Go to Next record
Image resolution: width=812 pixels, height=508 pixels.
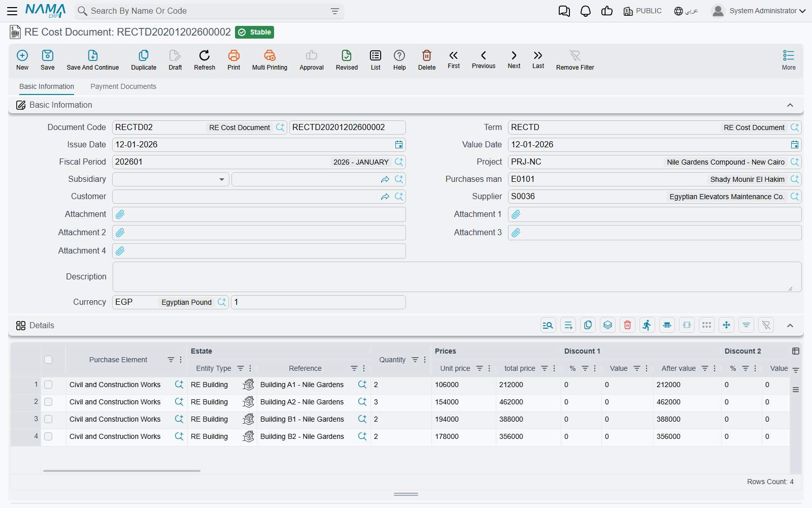[514, 59]
